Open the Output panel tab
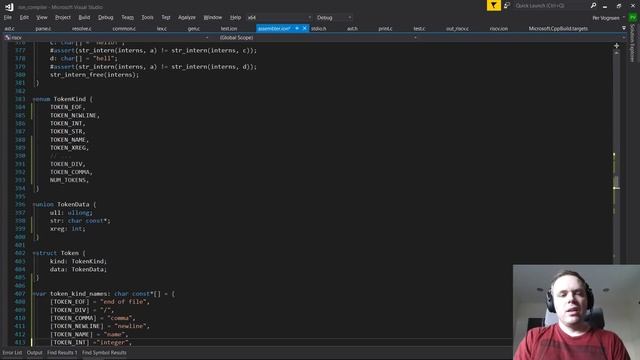The width and height of the screenshot is (640, 360). point(34,353)
